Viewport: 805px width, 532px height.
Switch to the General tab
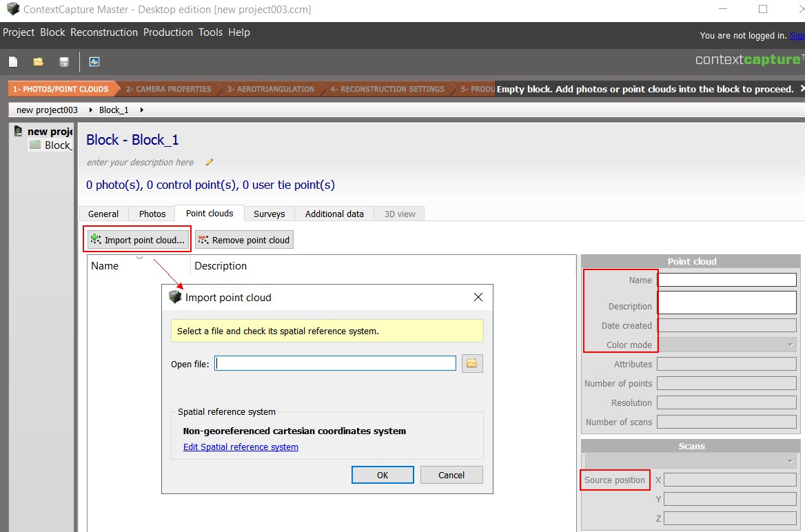pos(103,214)
